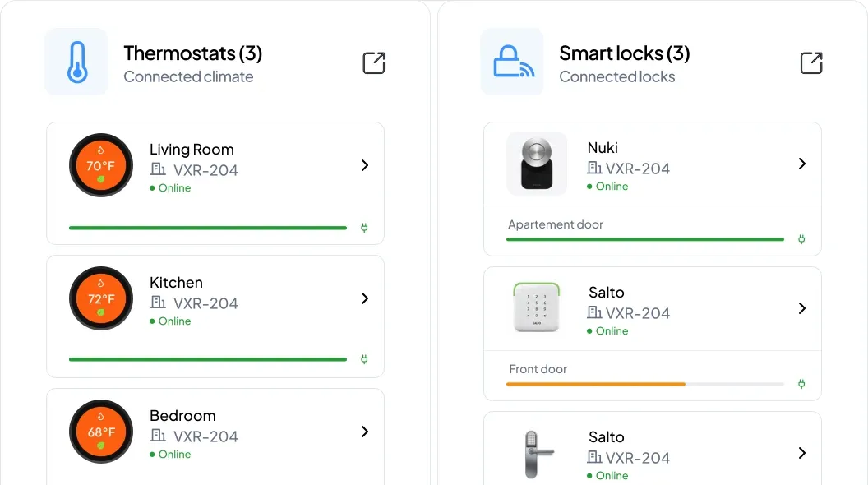Click the 'Apartement door' label
The height and width of the screenshot is (485, 868).
pos(555,224)
